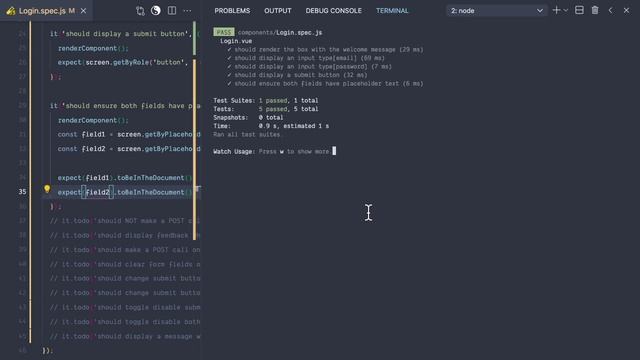Click 'should ensure both fields have placeholder text' result
This screenshot has height=360, width=640.
tap(325, 84)
